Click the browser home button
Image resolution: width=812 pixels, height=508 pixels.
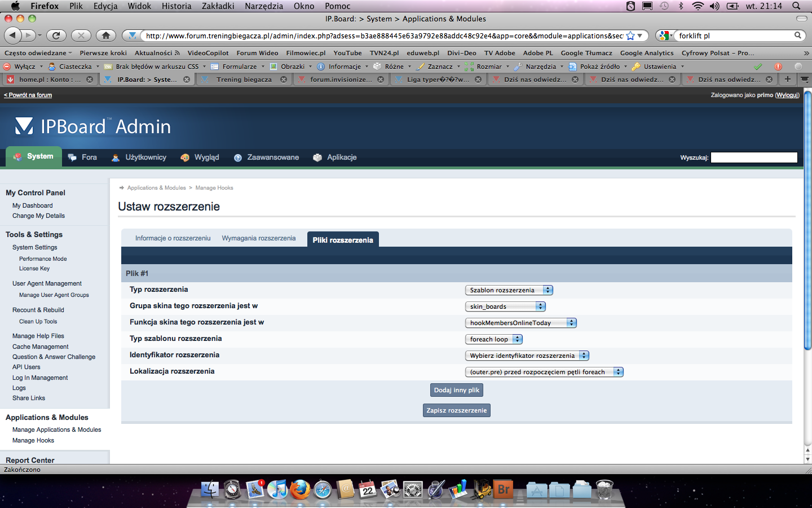coord(106,36)
